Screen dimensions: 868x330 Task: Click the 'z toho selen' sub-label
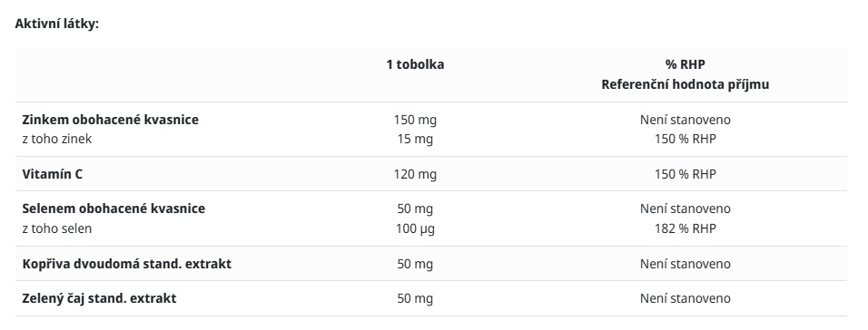57,228
